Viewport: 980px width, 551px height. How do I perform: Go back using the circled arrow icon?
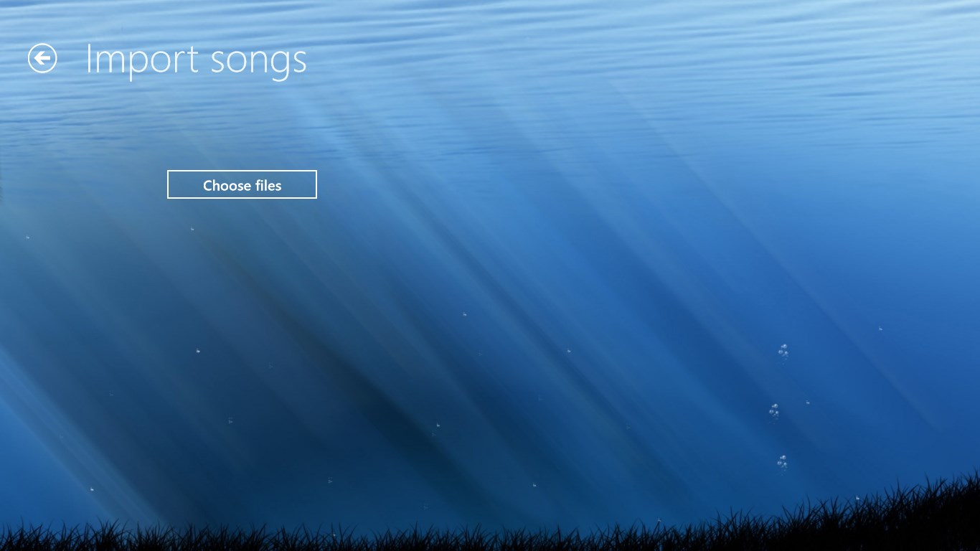tap(42, 58)
